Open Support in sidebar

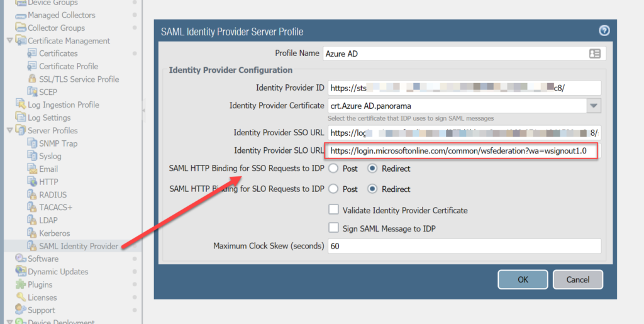click(x=41, y=310)
